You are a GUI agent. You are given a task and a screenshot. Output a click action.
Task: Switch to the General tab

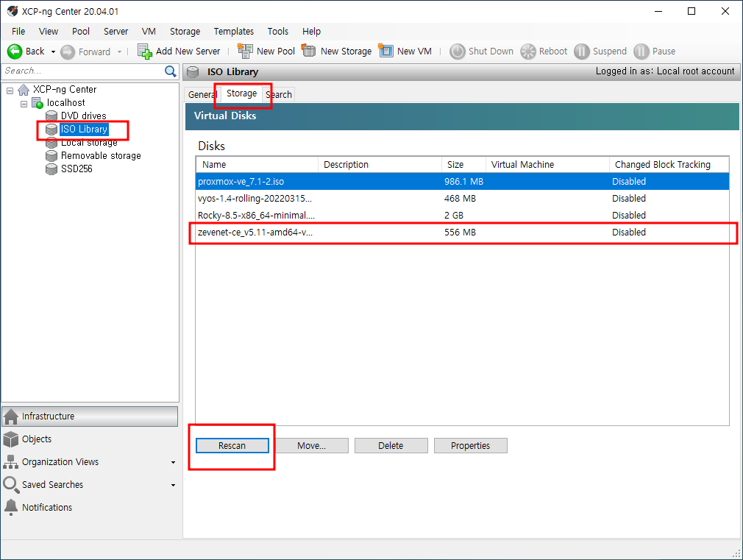pos(202,95)
